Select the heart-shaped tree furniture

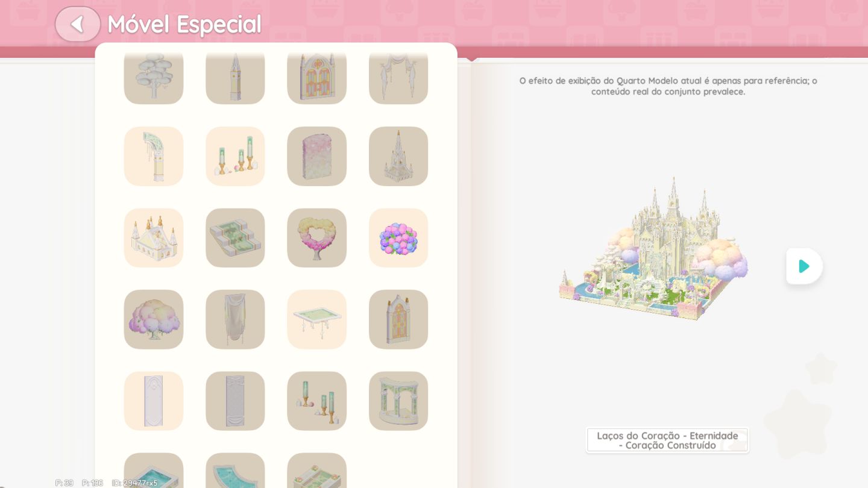point(316,238)
